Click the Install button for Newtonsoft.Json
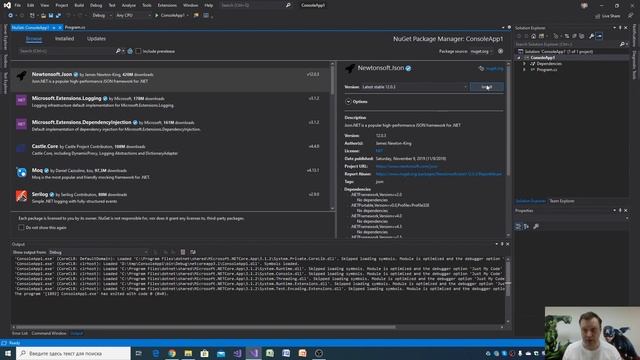 pos(487,87)
